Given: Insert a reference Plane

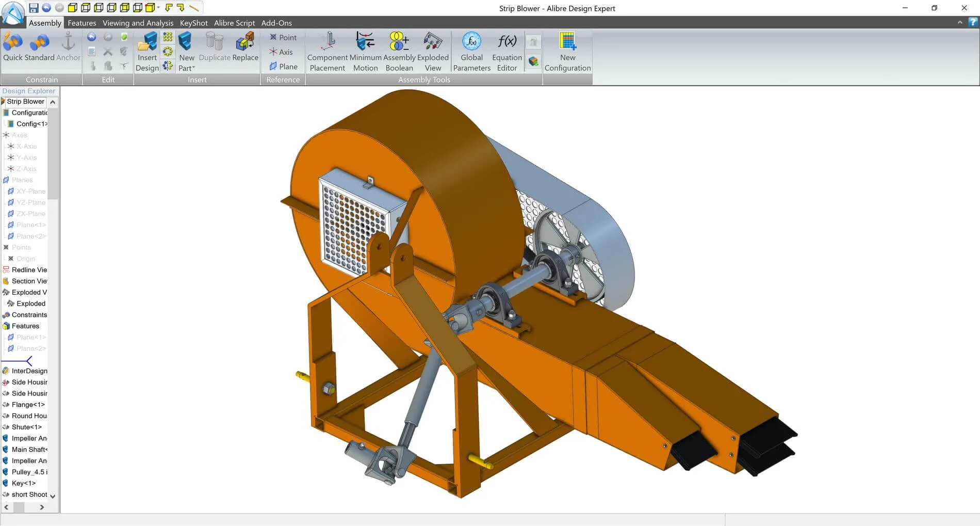Looking at the screenshot, I should pos(283,67).
